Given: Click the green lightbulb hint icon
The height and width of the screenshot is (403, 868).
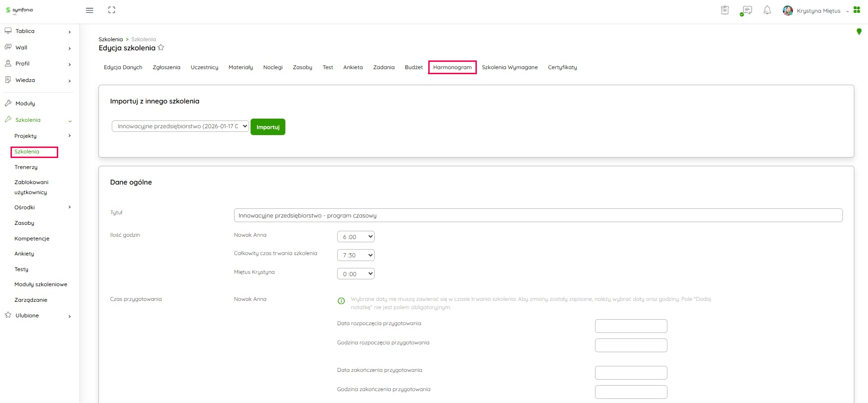Looking at the screenshot, I should [x=859, y=32].
